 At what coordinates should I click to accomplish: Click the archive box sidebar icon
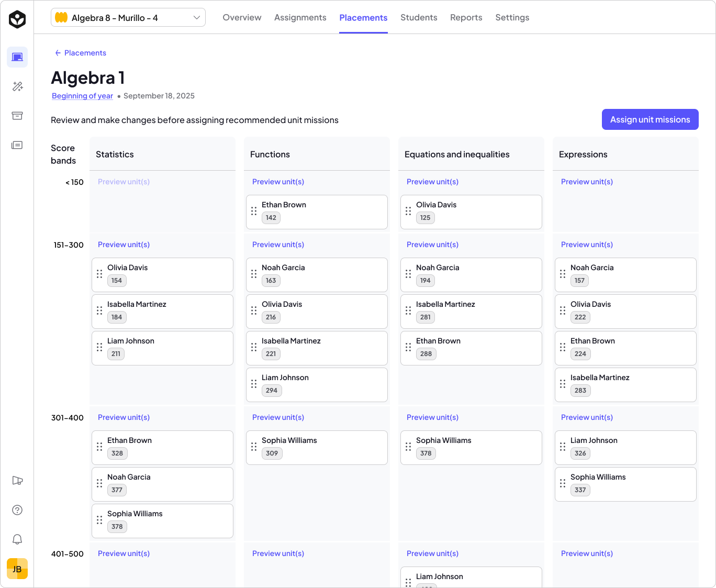coord(17,116)
